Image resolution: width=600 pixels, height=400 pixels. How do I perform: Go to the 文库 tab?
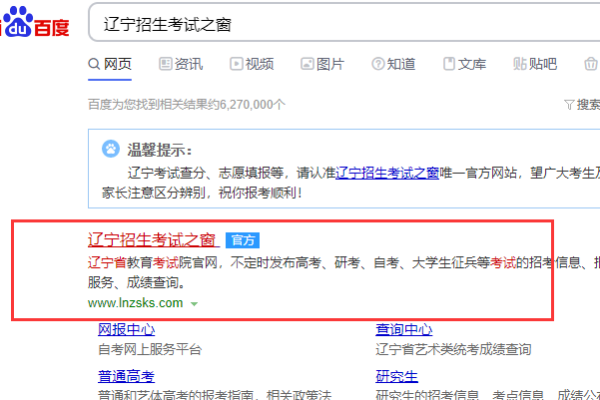(465, 64)
